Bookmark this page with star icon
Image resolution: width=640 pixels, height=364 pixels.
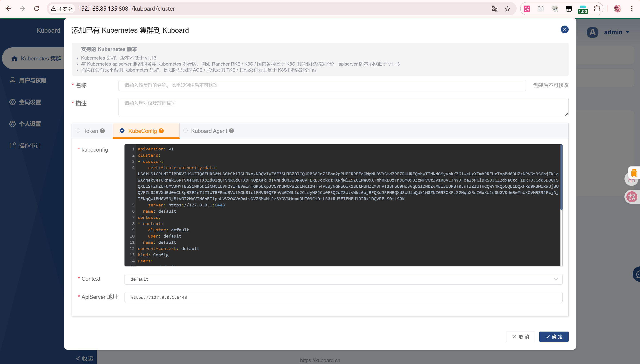pos(507,9)
